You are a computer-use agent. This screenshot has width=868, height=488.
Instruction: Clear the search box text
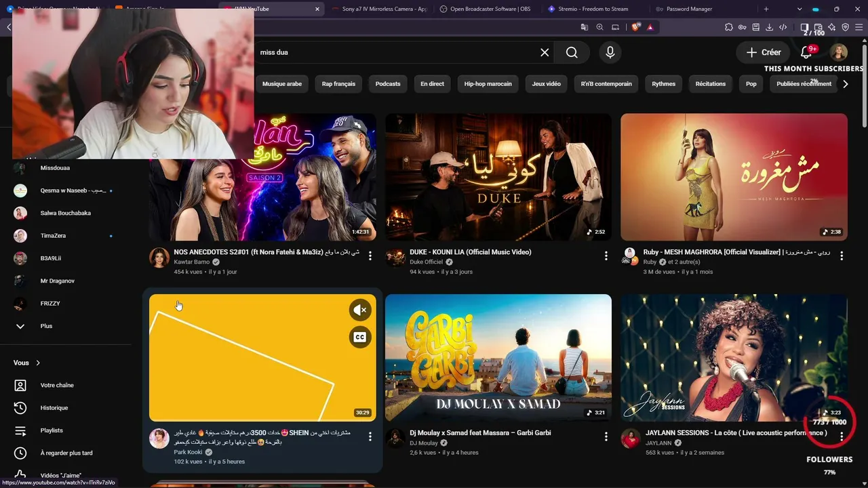tap(545, 52)
